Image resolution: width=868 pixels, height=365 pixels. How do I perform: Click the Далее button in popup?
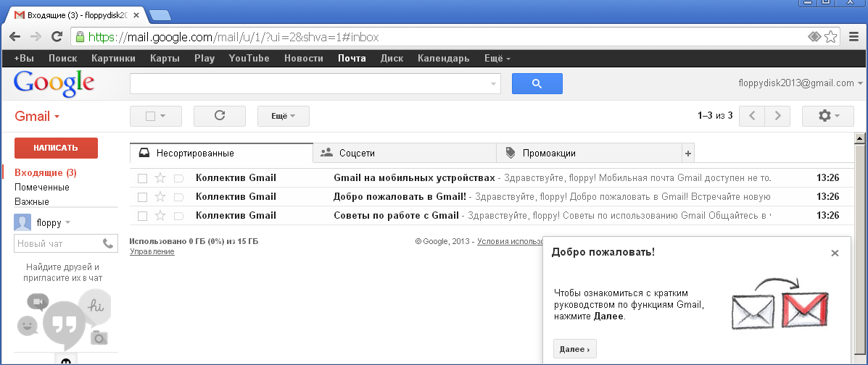574,349
